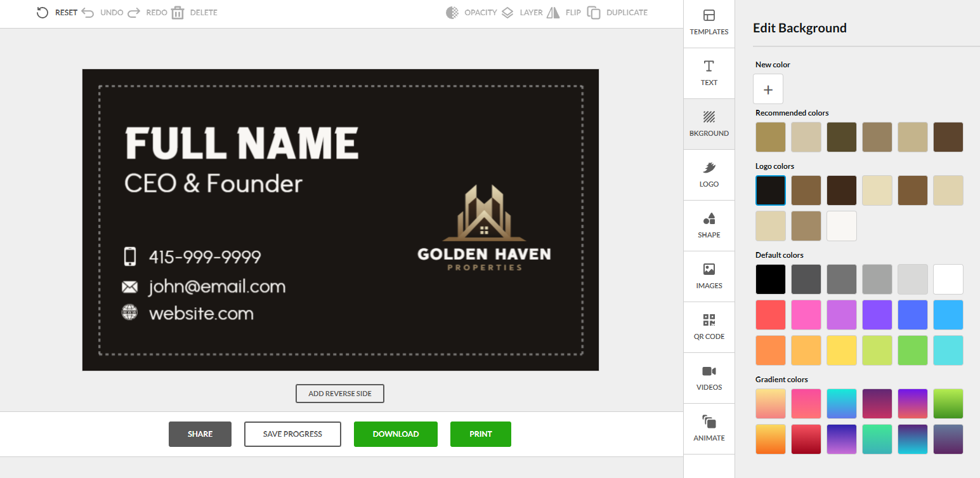Click Add Reverse Side button

click(x=340, y=394)
